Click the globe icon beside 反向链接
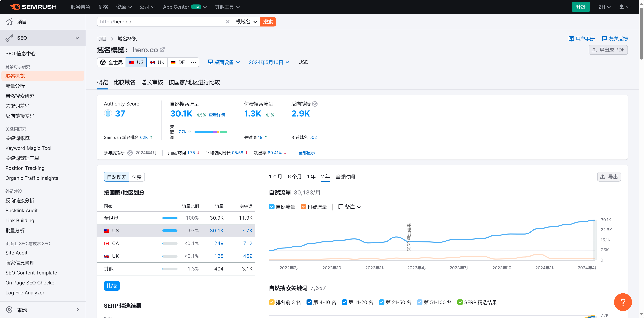 point(315,104)
